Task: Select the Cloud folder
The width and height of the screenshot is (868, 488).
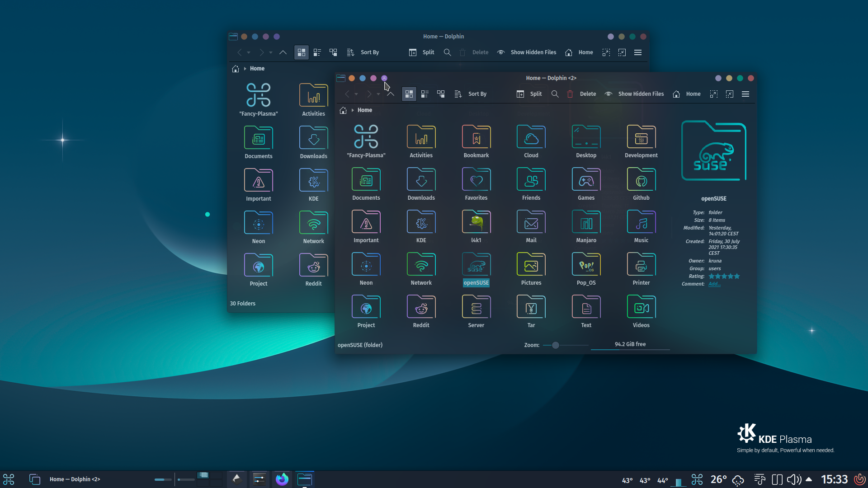Action: coord(531,141)
